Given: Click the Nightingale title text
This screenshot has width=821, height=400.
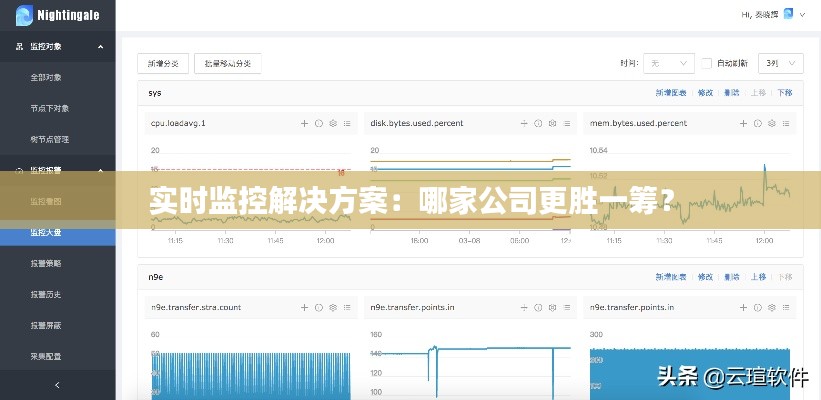Looking at the screenshot, I should click(x=68, y=16).
